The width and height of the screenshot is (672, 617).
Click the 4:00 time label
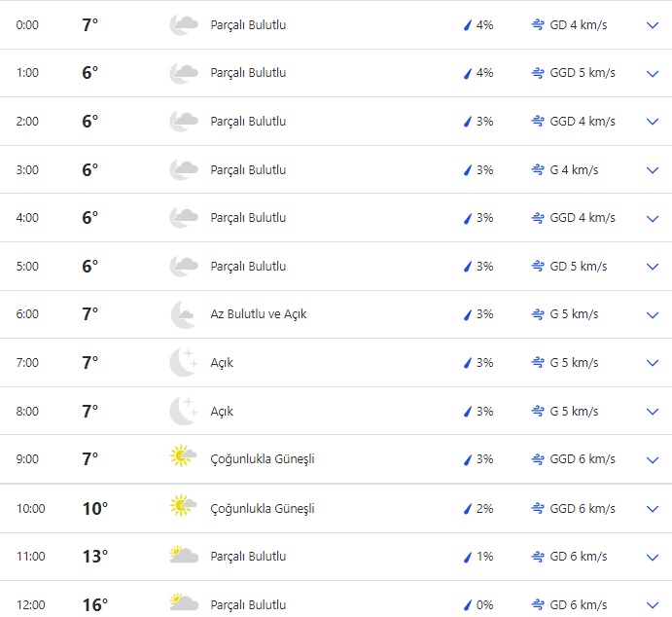point(28,218)
